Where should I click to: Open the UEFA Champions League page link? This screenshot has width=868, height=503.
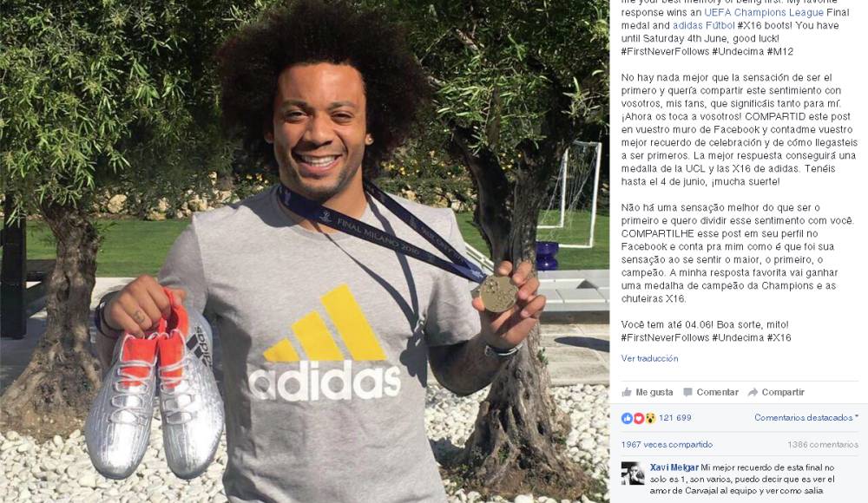pos(763,12)
